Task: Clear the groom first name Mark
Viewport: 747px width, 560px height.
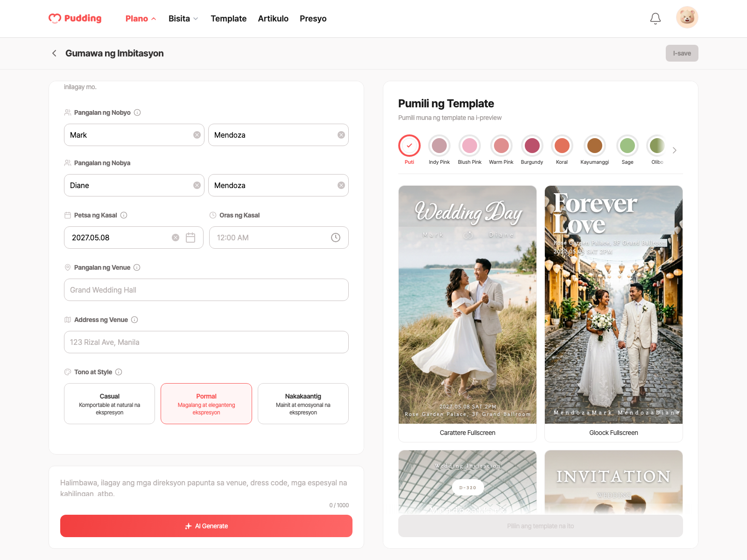Action: point(197,135)
